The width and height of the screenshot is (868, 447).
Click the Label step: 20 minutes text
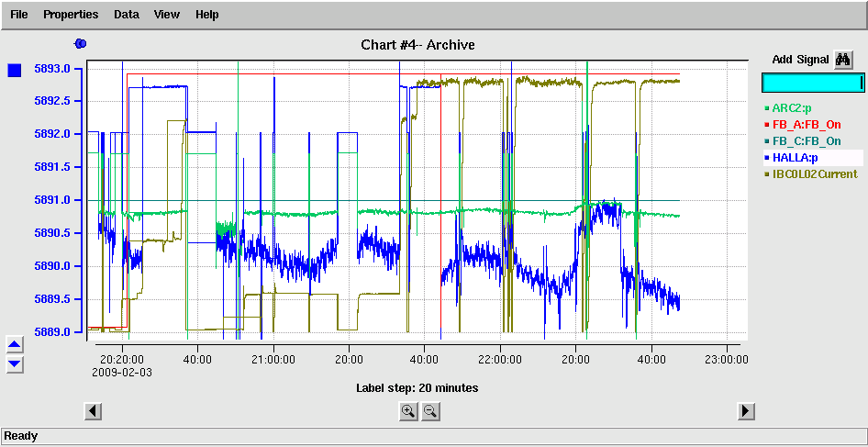click(x=417, y=387)
